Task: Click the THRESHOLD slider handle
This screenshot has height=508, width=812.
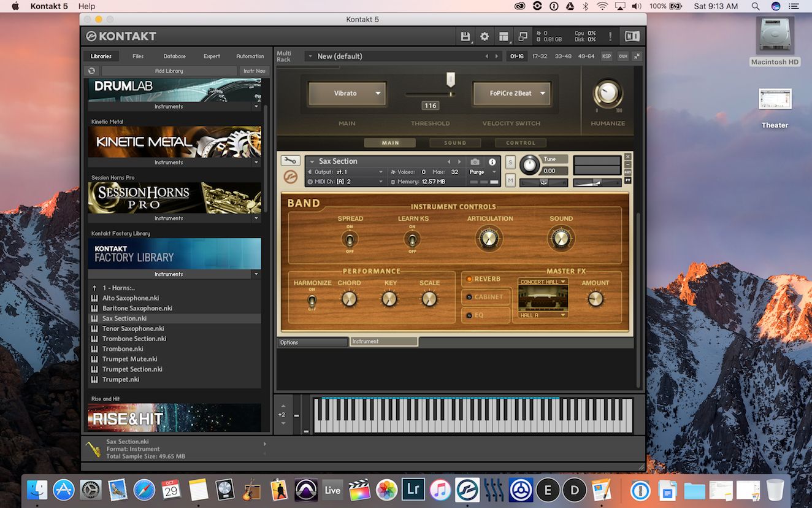Action: [x=451, y=80]
